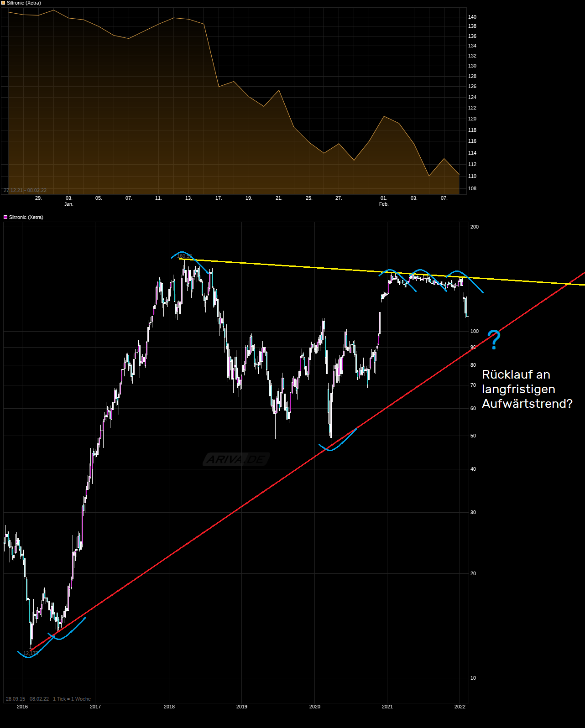Click the 2021 label on the time axis
The height and width of the screenshot is (728, 585).
tap(387, 707)
